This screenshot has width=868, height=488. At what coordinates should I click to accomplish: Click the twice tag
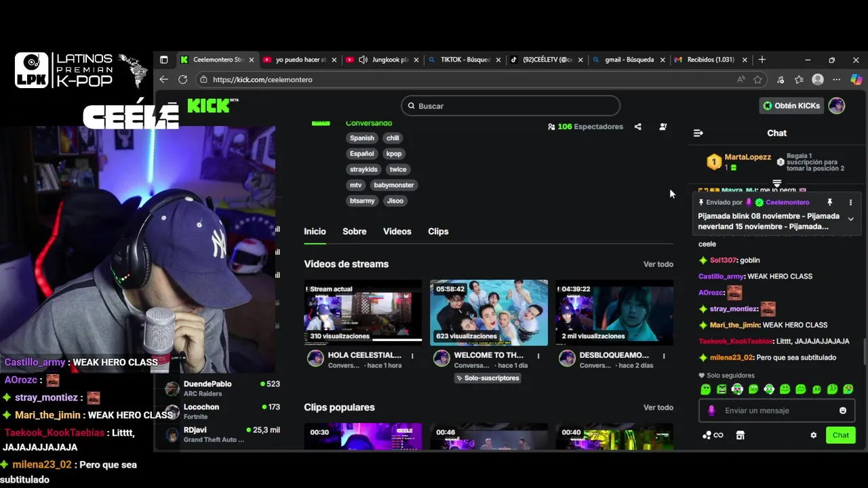point(398,169)
